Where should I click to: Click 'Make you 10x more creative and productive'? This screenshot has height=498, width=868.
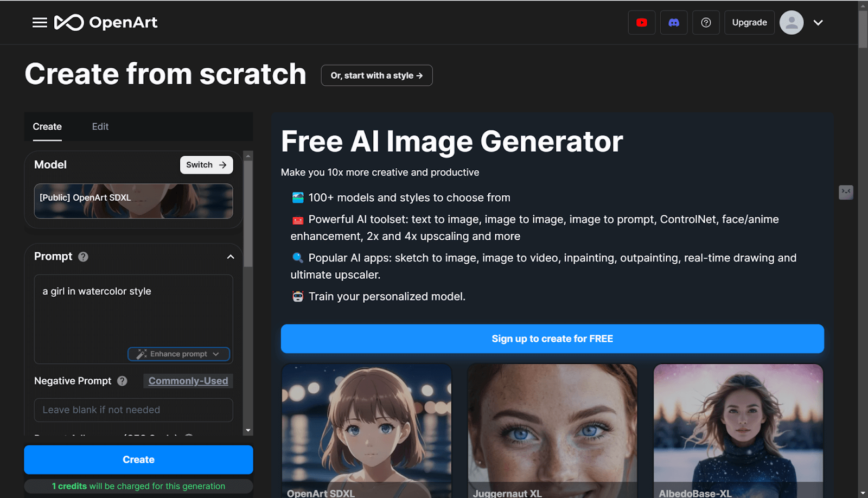[x=380, y=173]
